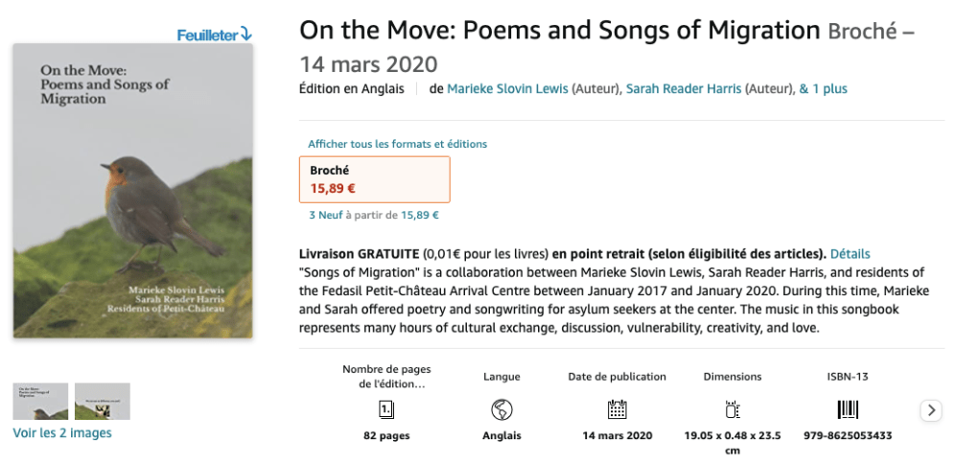Image resolution: width=980 pixels, height=466 pixels.
Task: Show all formats and editions
Action: point(397,144)
